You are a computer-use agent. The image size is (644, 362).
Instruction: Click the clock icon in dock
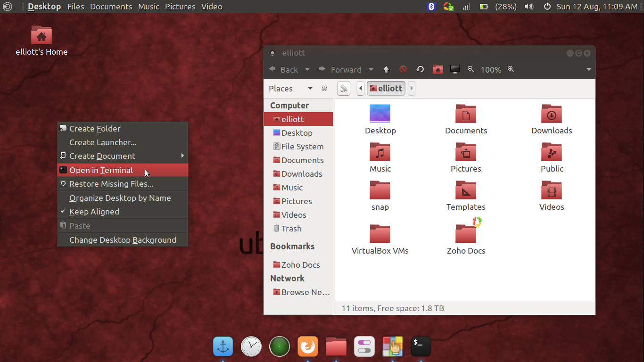[x=251, y=347]
